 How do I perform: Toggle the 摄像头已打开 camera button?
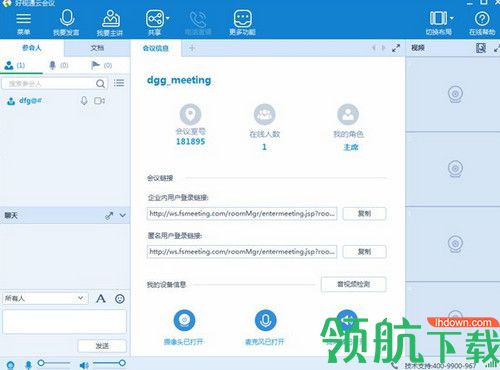(184, 320)
